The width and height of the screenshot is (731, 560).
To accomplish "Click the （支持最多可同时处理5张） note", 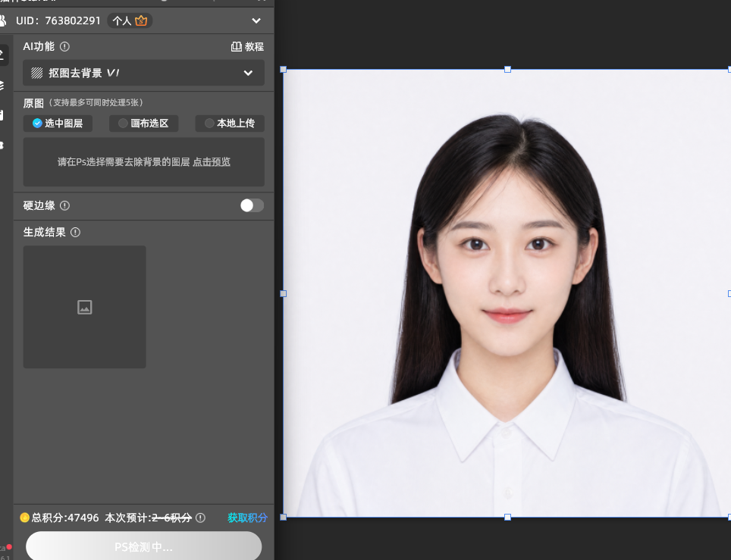I will (96, 102).
